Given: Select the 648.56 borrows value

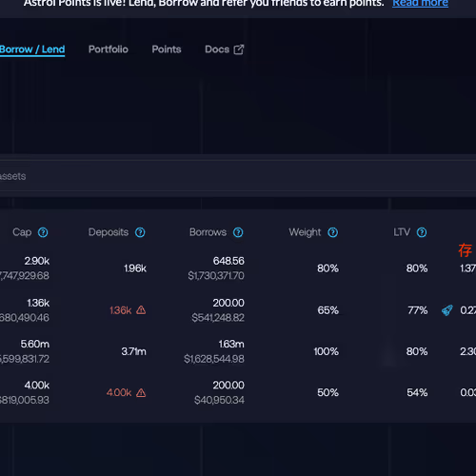Looking at the screenshot, I should click(228, 261).
